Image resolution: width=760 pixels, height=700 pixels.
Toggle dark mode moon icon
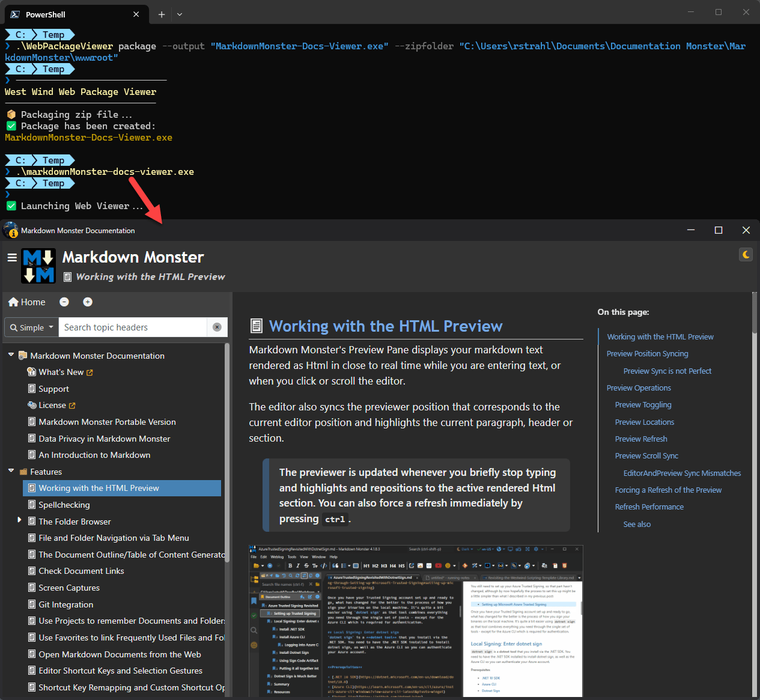click(746, 255)
